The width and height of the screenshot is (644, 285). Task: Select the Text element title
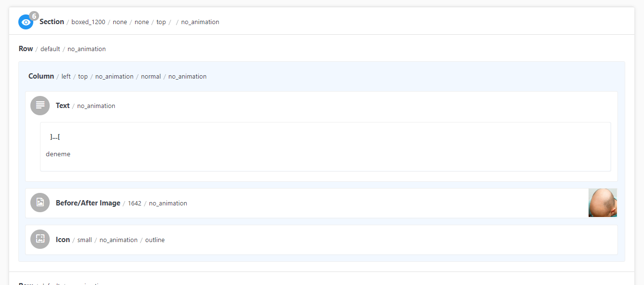coord(63,106)
